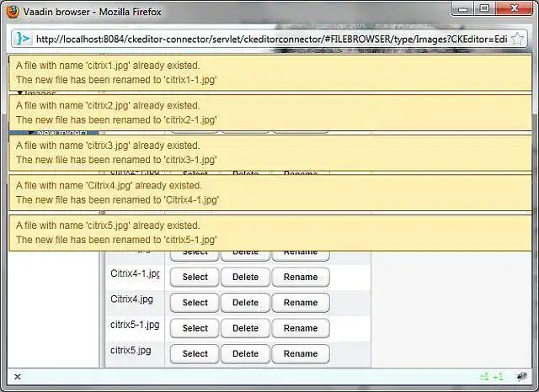Click the Citrix4-1.jpg file name
Image resolution: width=539 pixels, height=392 pixels.
(135, 273)
